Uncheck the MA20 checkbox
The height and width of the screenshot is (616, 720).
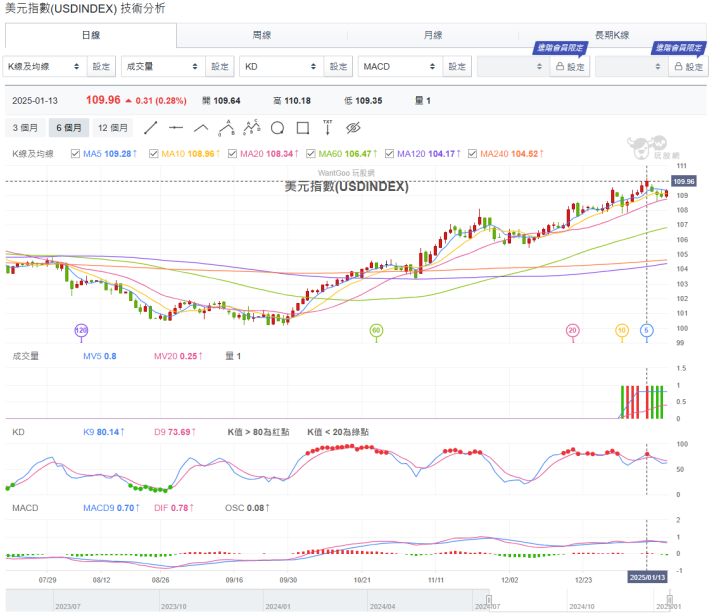(232, 154)
